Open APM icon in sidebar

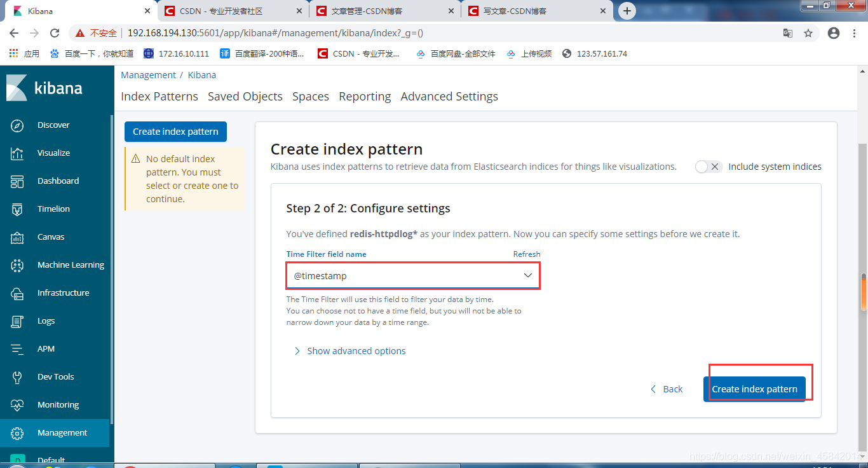tap(17, 349)
